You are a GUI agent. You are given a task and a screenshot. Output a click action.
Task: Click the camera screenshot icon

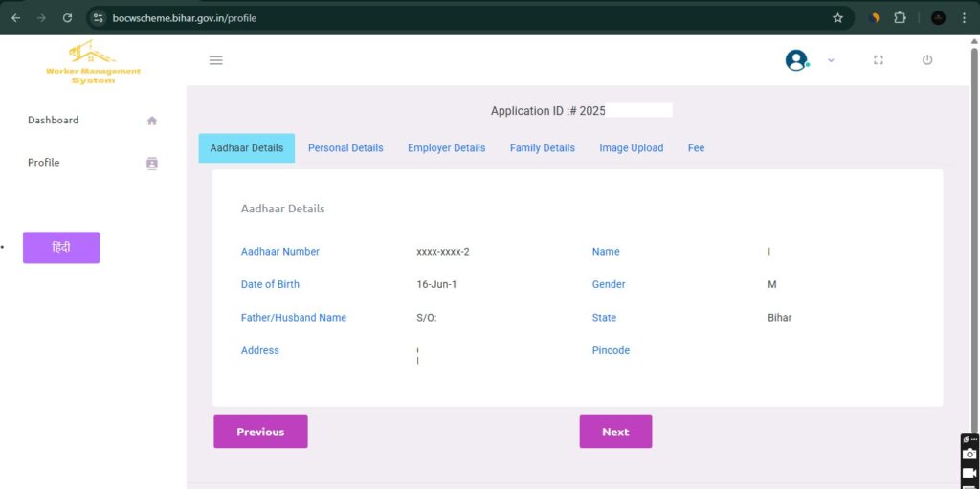click(x=969, y=454)
